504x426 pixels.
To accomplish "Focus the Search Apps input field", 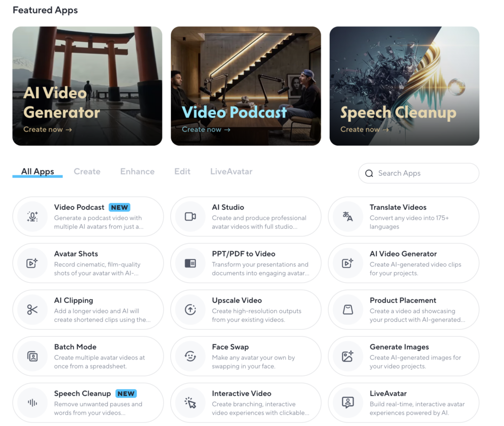I will coord(419,173).
